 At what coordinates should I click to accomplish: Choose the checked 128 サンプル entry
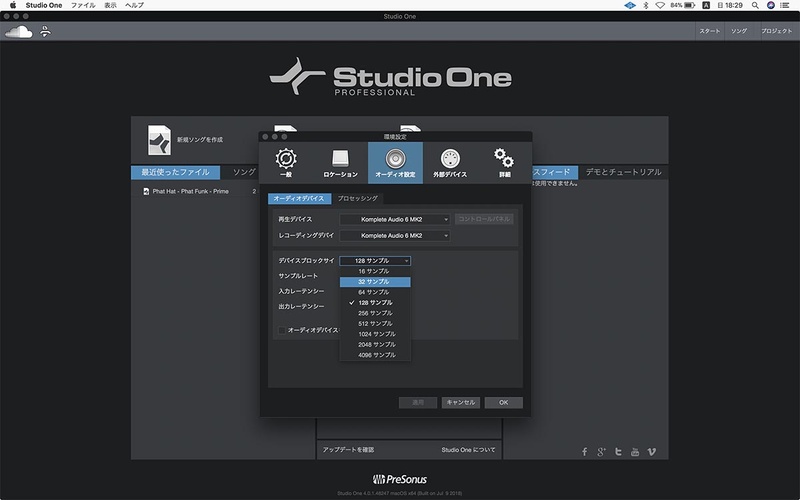[375, 303]
